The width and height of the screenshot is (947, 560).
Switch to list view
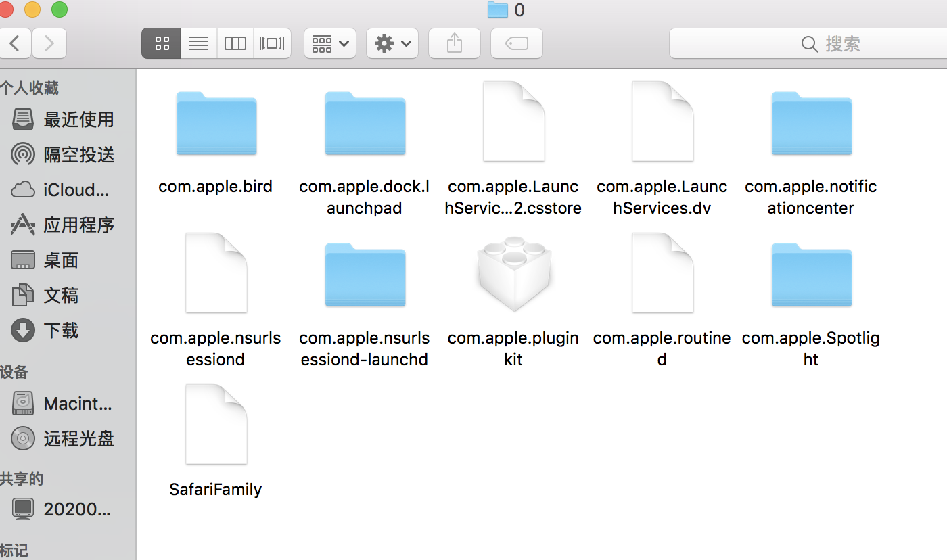pos(199,44)
